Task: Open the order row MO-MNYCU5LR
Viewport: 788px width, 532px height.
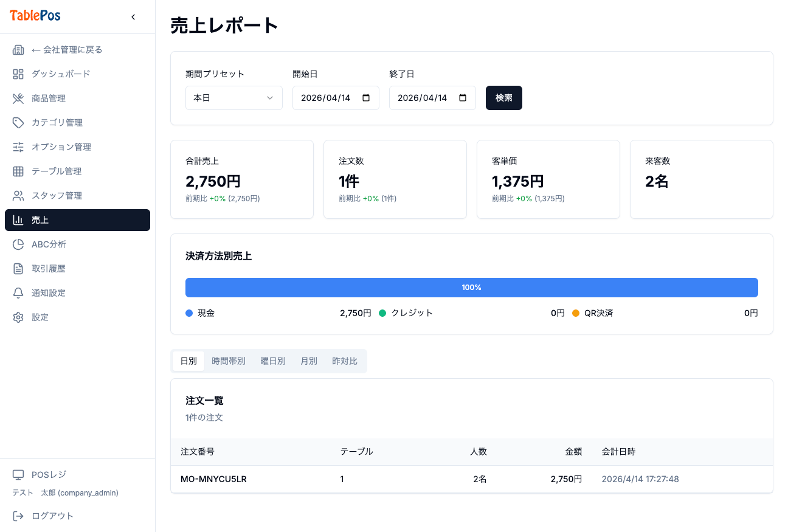Action: [472, 479]
